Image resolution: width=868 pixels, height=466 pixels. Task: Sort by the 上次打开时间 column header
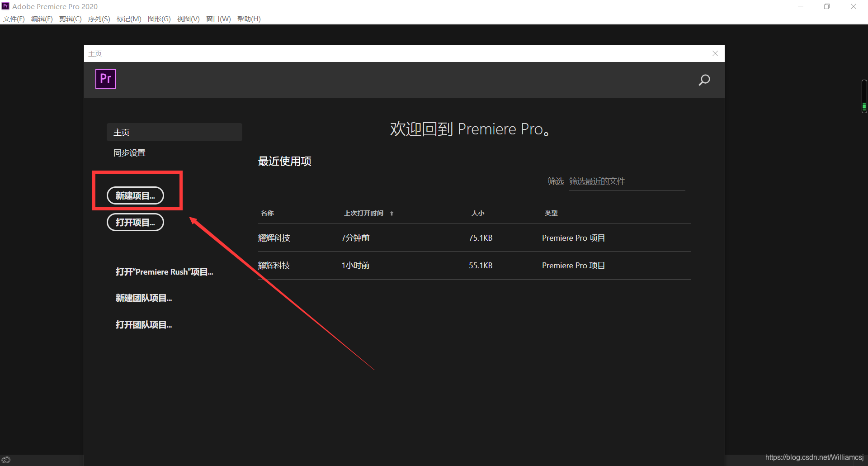pyautogui.click(x=364, y=213)
